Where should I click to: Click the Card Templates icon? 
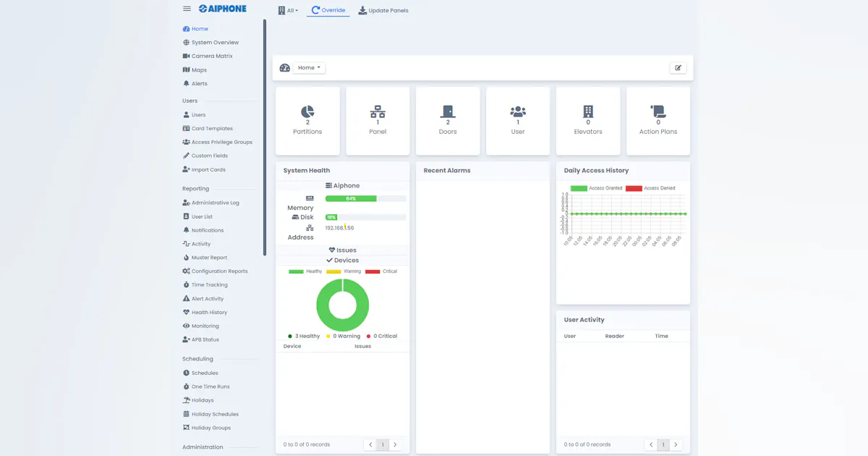[186, 129]
